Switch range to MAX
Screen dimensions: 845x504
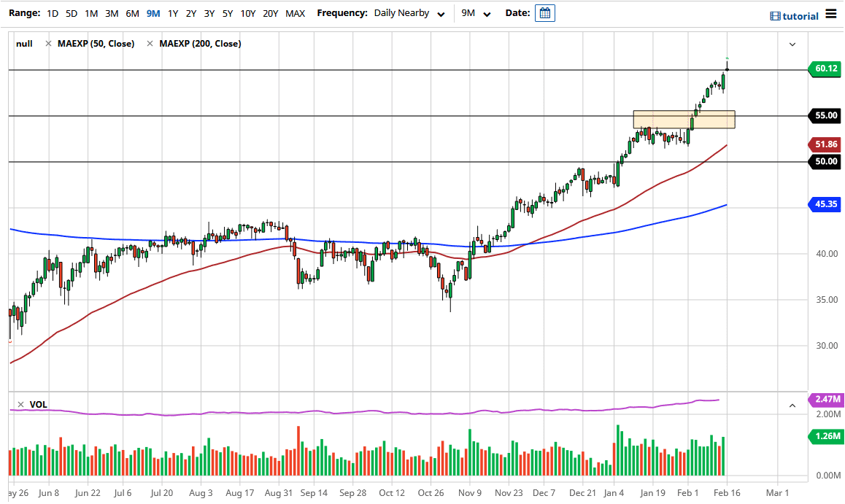pyautogui.click(x=296, y=13)
